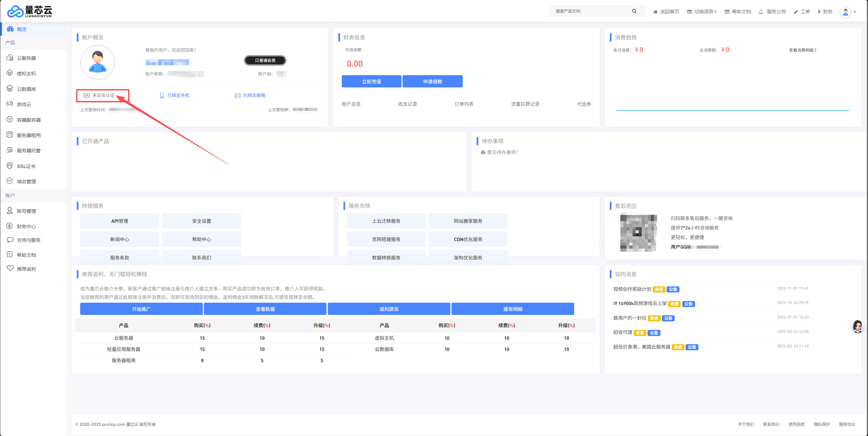Open the Game Cloud (游戏云) sidebar icon
This screenshot has width=868, height=436.
(x=10, y=104)
